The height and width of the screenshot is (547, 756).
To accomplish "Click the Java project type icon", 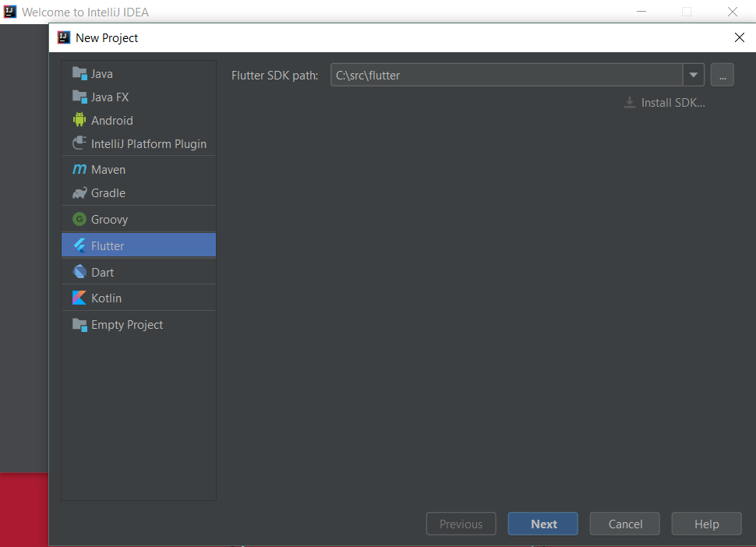I will (x=79, y=74).
